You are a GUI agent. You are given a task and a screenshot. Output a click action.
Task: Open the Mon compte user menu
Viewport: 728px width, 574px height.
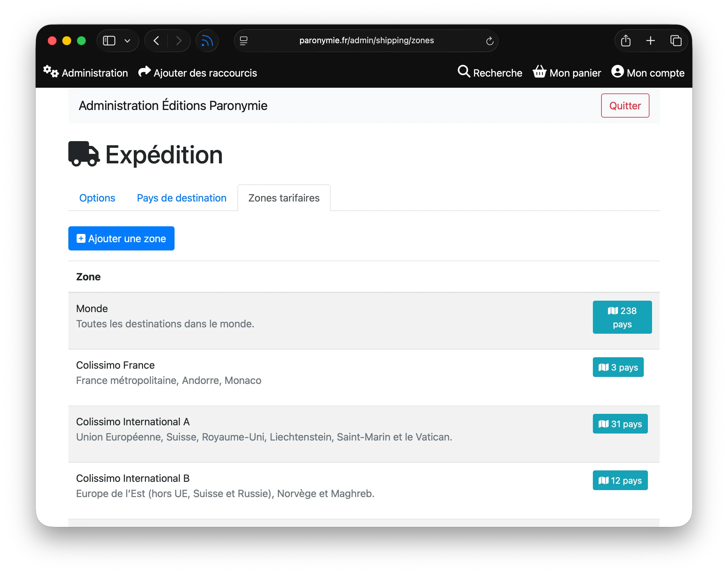(648, 72)
